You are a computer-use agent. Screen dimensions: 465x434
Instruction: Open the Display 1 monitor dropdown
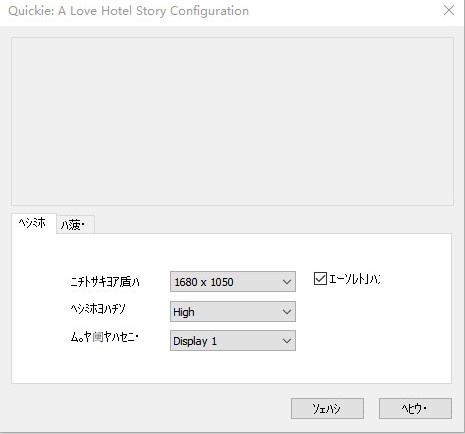coord(233,341)
